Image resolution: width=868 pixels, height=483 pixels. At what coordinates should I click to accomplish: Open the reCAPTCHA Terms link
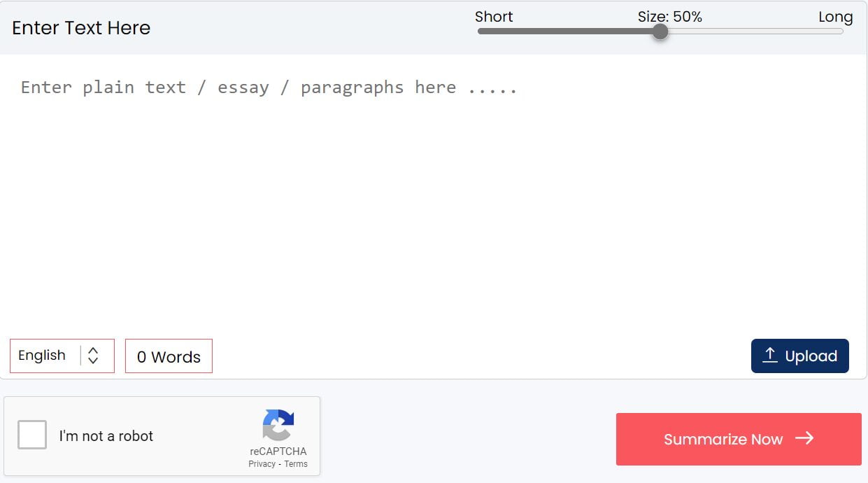coord(296,464)
